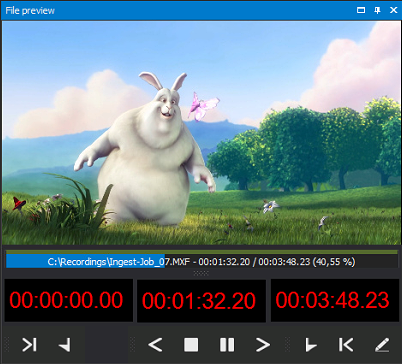Jump to the mark-out point
The image size is (402, 364).
point(29,345)
